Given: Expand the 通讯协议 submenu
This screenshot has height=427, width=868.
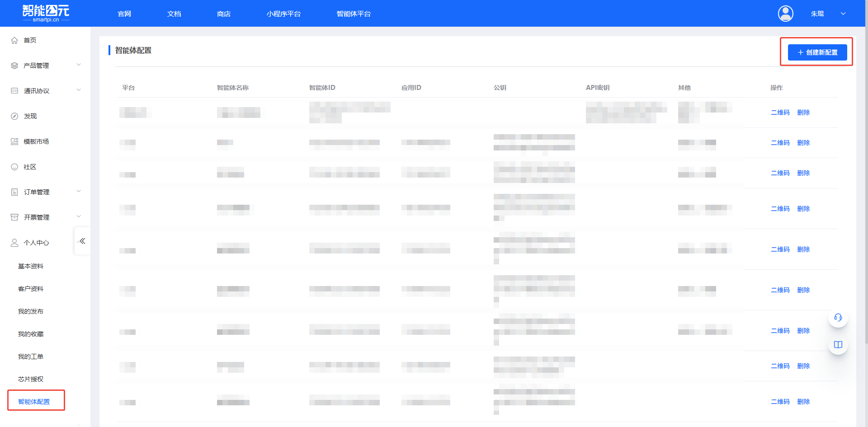Looking at the screenshot, I should (79, 90).
